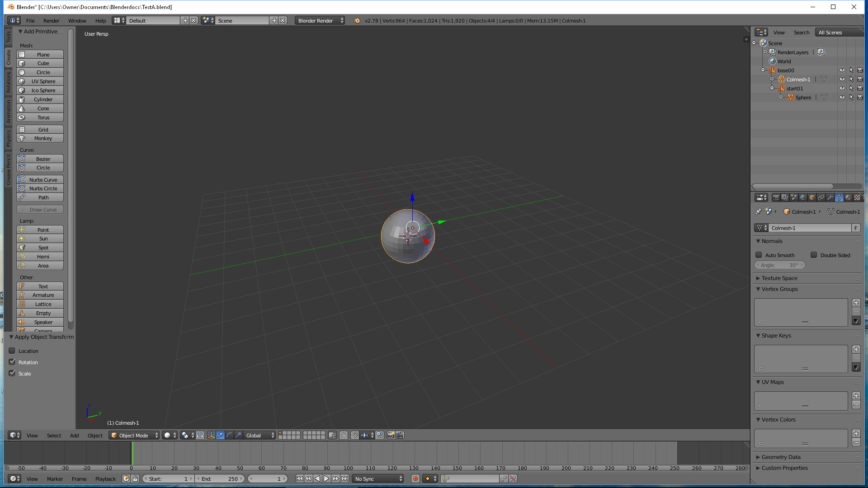
Task: Add a Torus mesh
Action: coord(40,117)
